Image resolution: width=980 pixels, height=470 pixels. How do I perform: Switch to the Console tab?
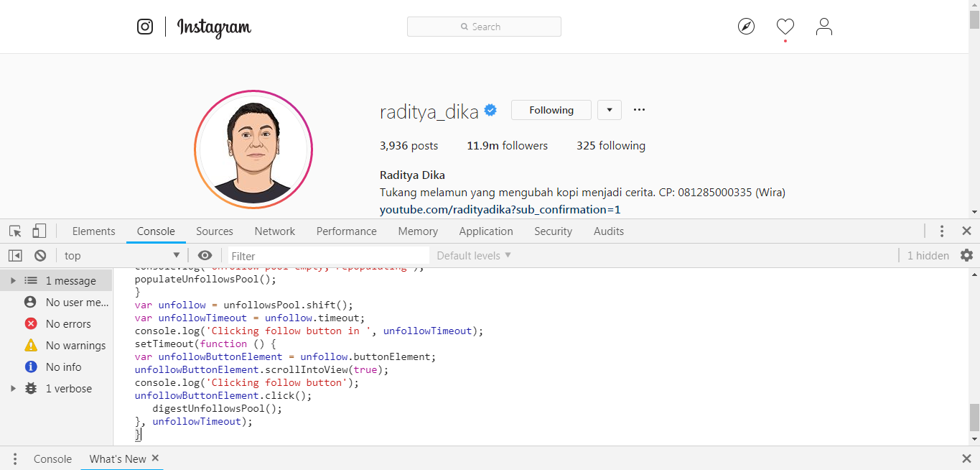[156, 231]
